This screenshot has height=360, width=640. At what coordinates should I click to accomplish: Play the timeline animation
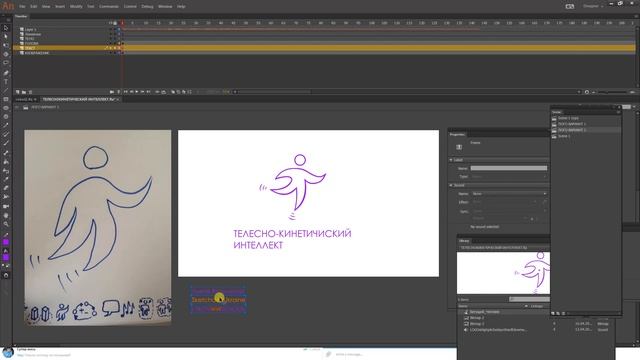pos(137,92)
